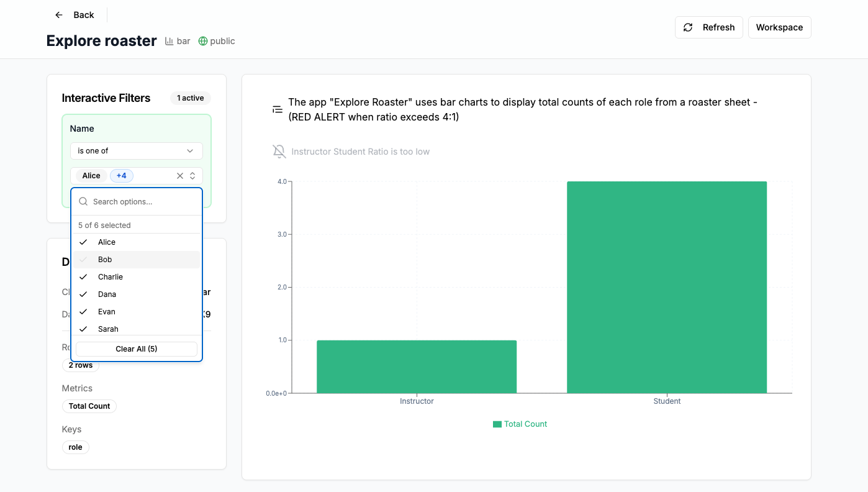
Task: Uncheck Charlie in the name list
Action: [137, 277]
